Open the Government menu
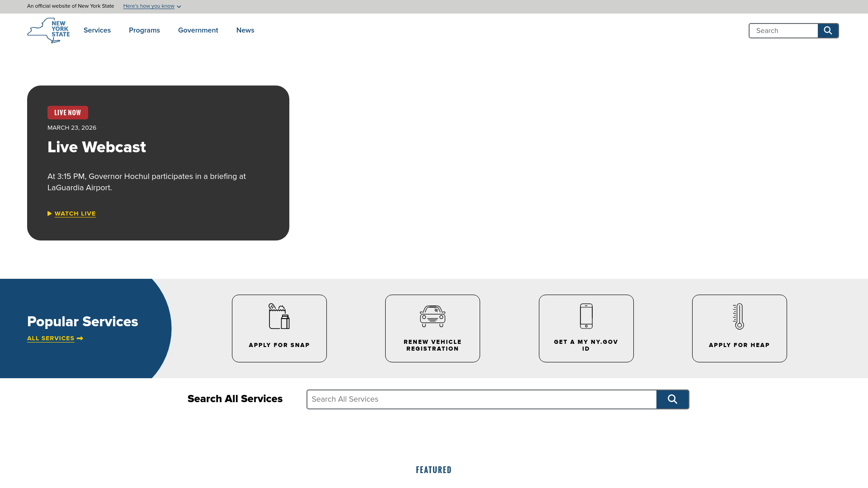The height and width of the screenshot is (488, 868). [198, 30]
